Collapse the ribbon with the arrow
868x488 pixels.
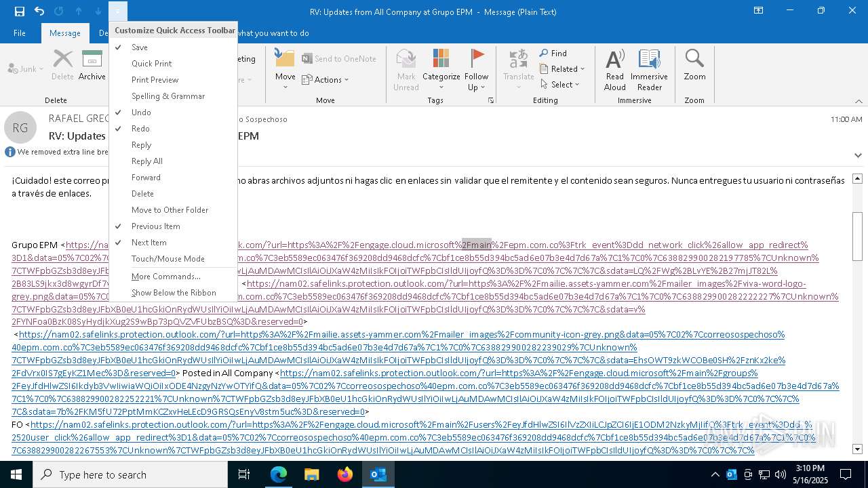pos(859,101)
